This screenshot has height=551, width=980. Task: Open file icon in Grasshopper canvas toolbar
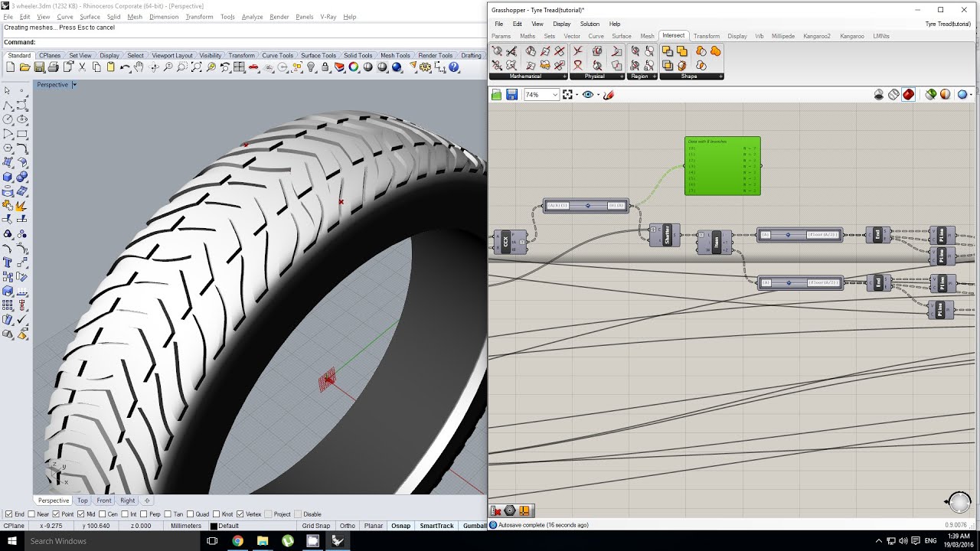(496, 95)
